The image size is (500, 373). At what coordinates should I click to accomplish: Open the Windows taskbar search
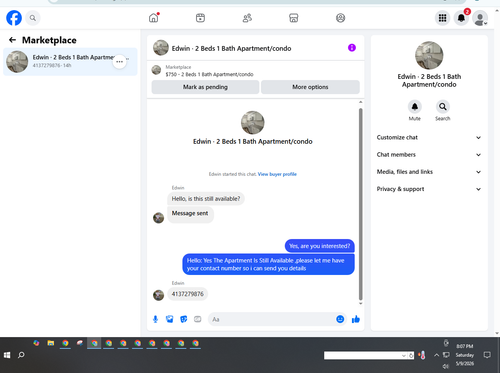coord(21,355)
